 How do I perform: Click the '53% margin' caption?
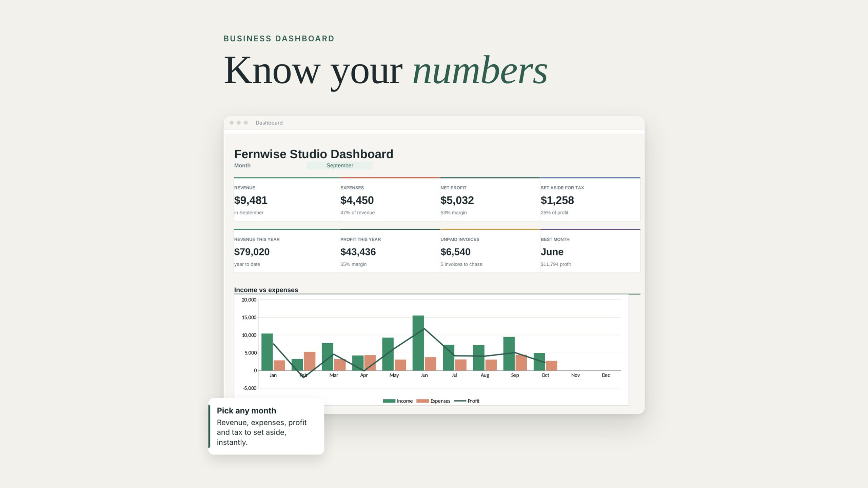click(453, 212)
